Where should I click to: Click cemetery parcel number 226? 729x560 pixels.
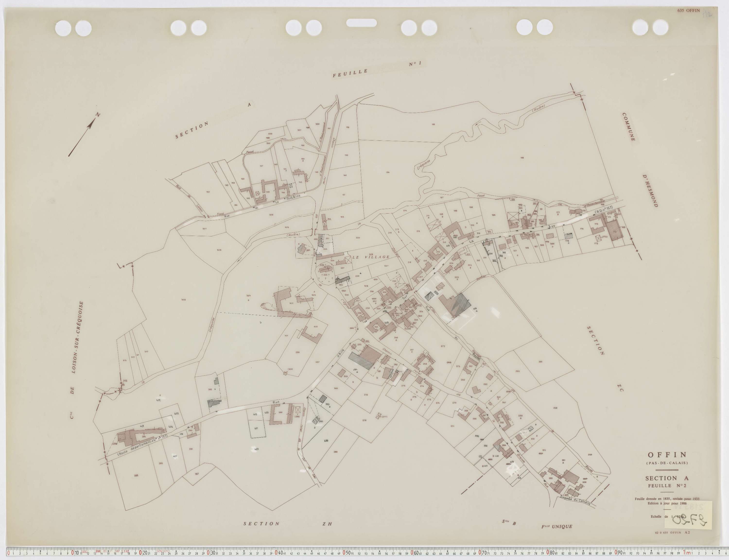[325, 275]
